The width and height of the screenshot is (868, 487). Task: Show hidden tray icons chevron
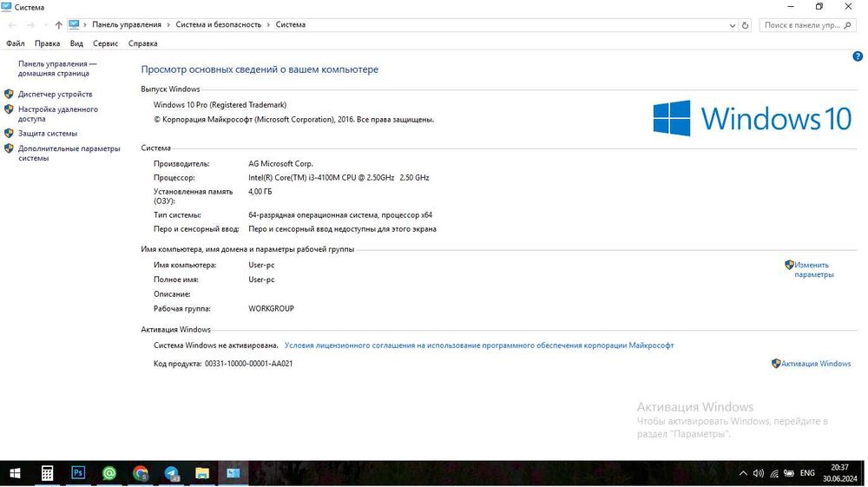743,473
